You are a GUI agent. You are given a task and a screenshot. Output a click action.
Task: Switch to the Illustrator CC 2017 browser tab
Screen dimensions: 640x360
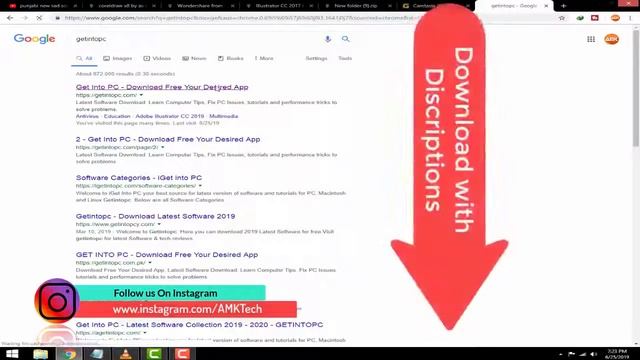coord(279,6)
